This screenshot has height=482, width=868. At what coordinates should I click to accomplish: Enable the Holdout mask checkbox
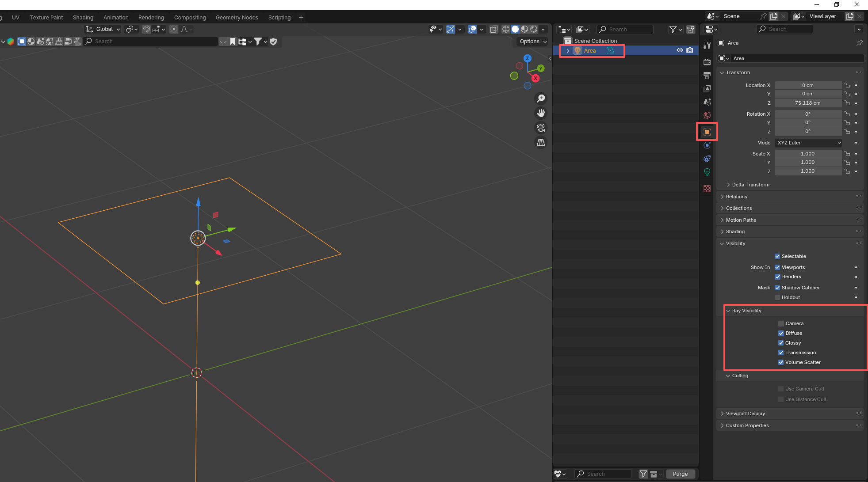[x=777, y=297]
